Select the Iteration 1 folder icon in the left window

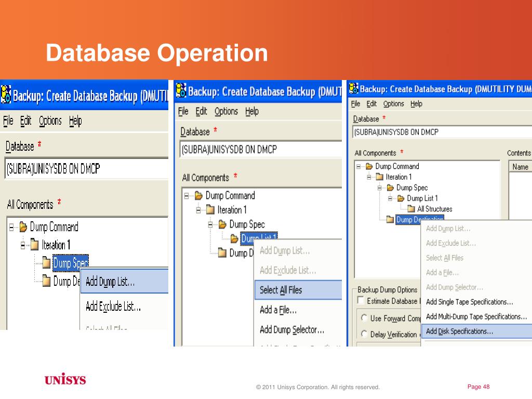(35, 244)
